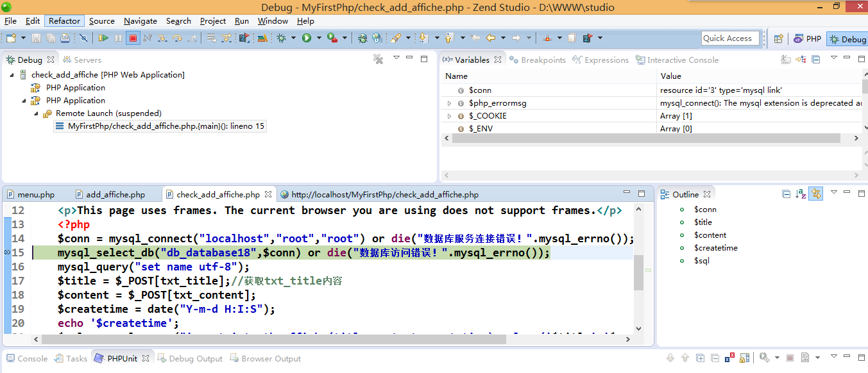Click the Step Return icon
The width and height of the screenshot is (868, 373).
pyautogui.click(x=192, y=38)
